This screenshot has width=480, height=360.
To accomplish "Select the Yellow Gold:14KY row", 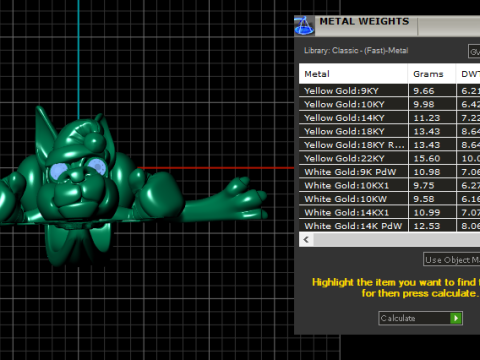I will (x=389, y=118).
